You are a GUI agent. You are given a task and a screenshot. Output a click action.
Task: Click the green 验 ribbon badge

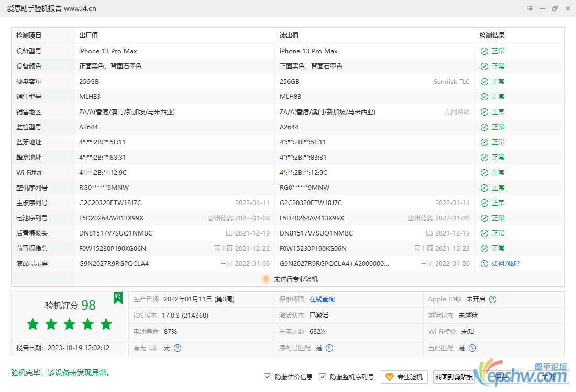118,298
